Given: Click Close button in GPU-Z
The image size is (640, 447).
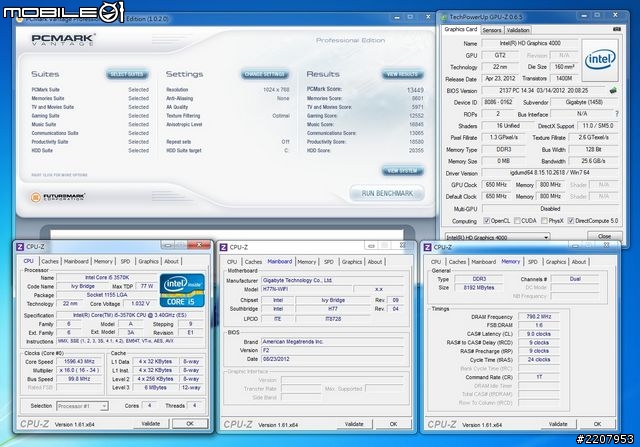Looking at the screenshot, I should (604, 236).
